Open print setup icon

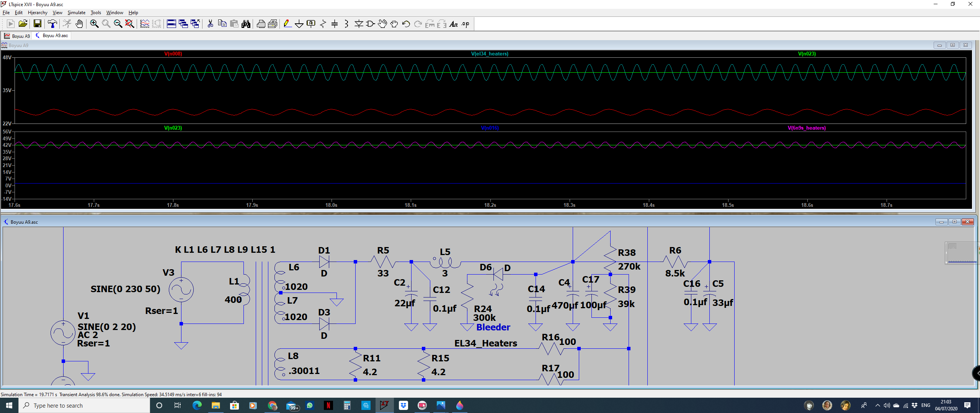click(x=273, y=24)
